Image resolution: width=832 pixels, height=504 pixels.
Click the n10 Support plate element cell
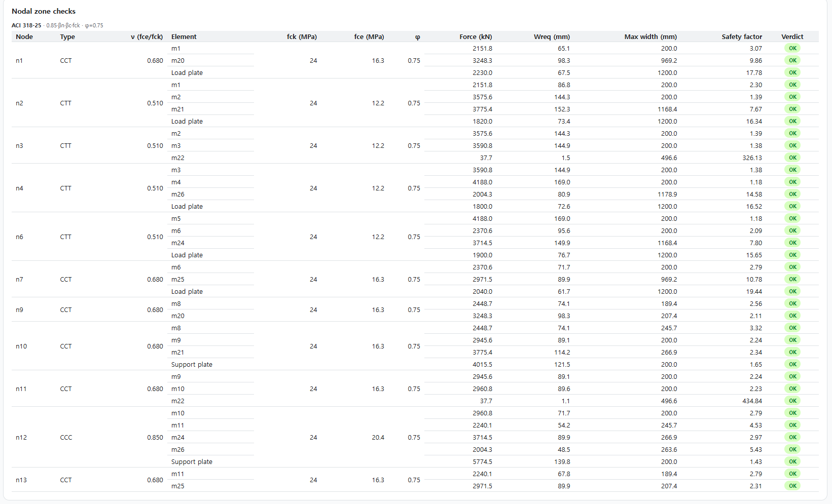click(x=192, y=364)
